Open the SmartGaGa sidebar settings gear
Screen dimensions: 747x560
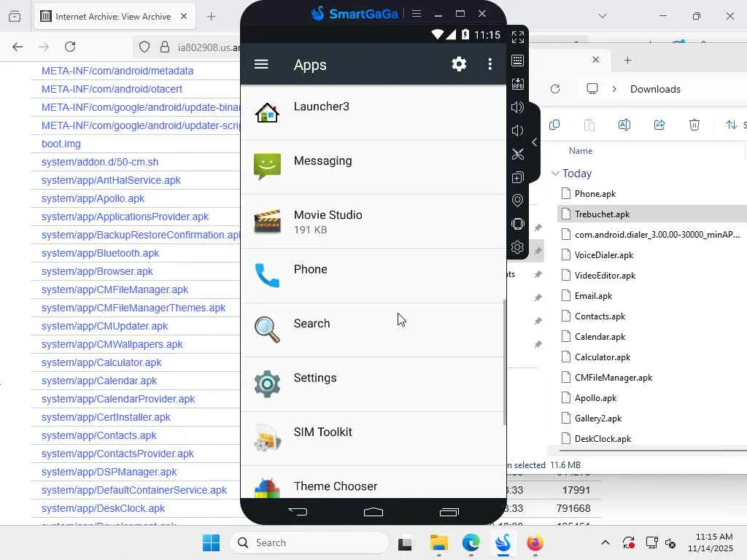(x=518, y=247)
